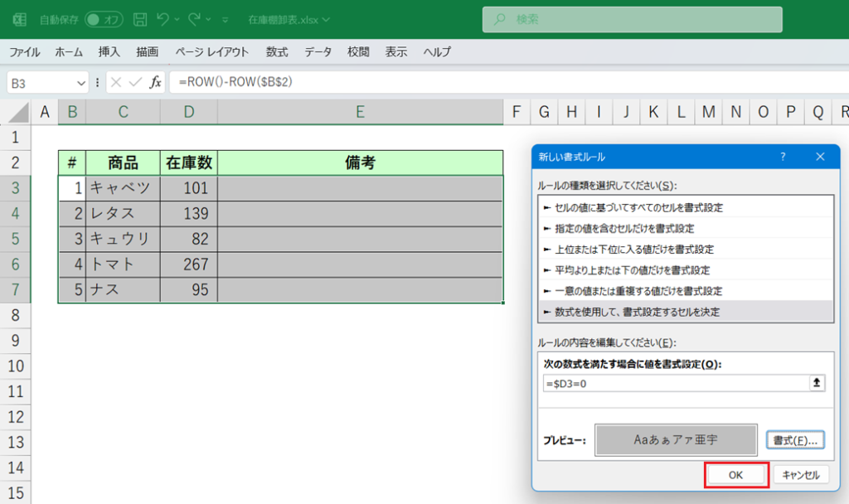
Task: Click the Name Box showing B3
Action: [41, 83]
